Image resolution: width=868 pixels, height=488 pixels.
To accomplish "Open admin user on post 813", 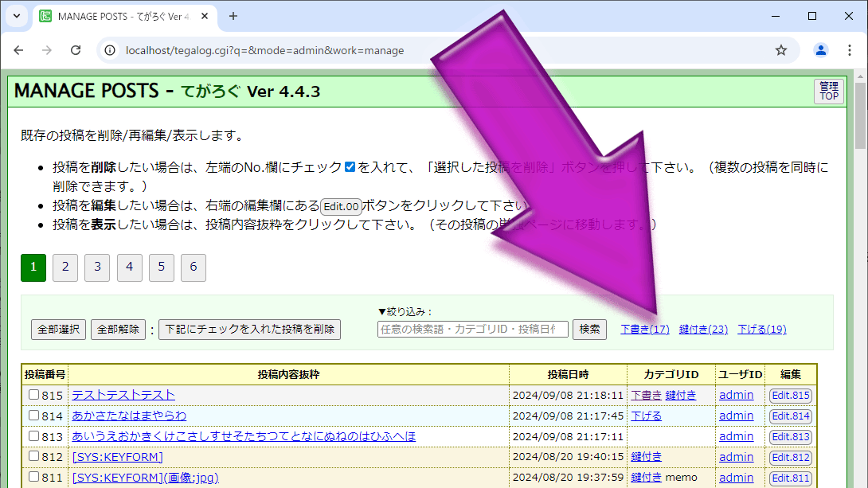I will 737,436.
